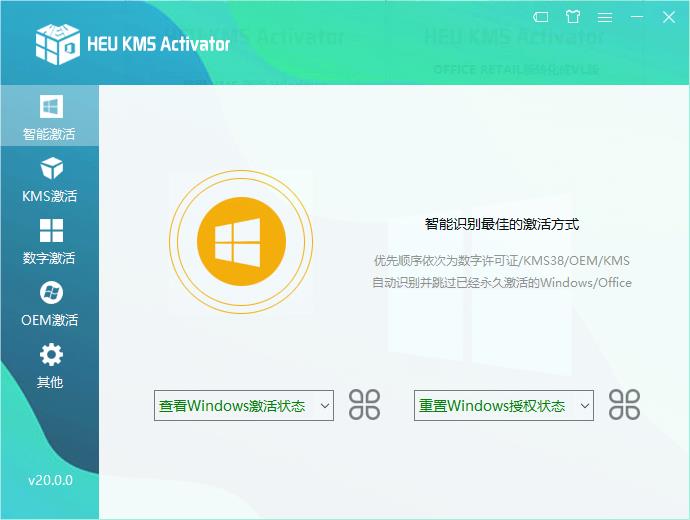Minimize the HEU KMS Activator window
Image resolution: width=690 pixels, height=520 pixels.
coord(637,17)
